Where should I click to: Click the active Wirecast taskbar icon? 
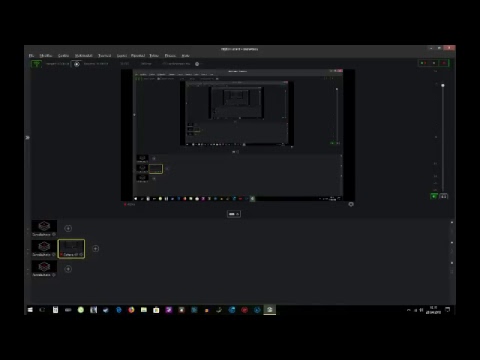point(270,310)
